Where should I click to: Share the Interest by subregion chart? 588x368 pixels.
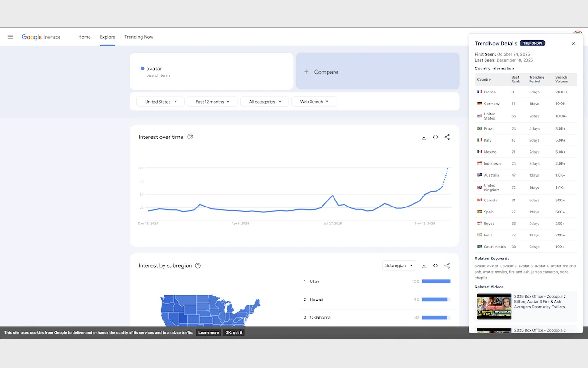[447, 265]
